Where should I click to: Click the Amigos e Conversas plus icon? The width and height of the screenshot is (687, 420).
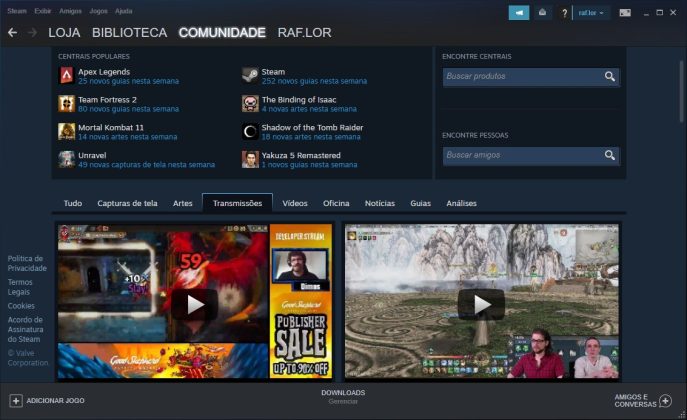pos(666,400)
